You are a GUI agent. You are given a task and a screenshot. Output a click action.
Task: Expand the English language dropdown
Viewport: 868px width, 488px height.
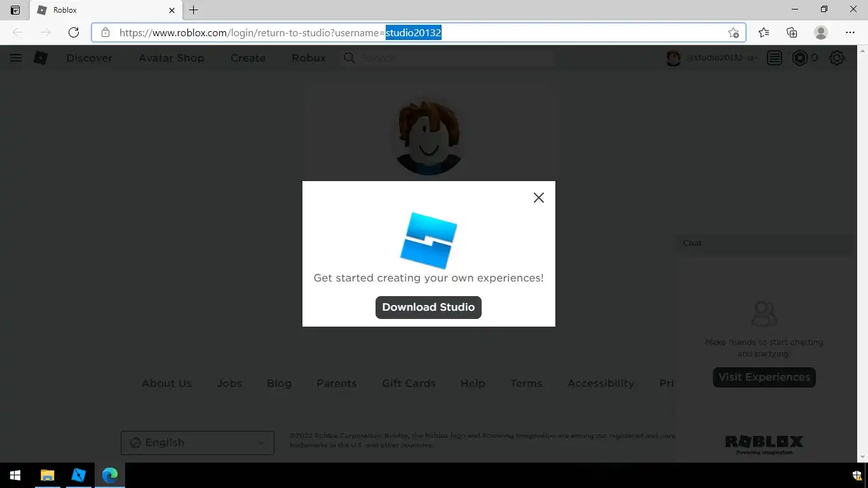(198, 443)
